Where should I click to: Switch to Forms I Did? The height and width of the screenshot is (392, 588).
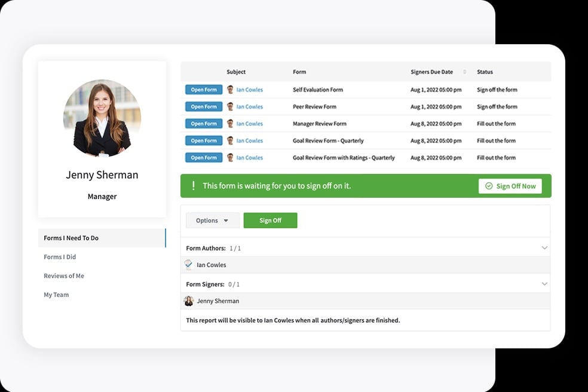(x=60, y=256)
